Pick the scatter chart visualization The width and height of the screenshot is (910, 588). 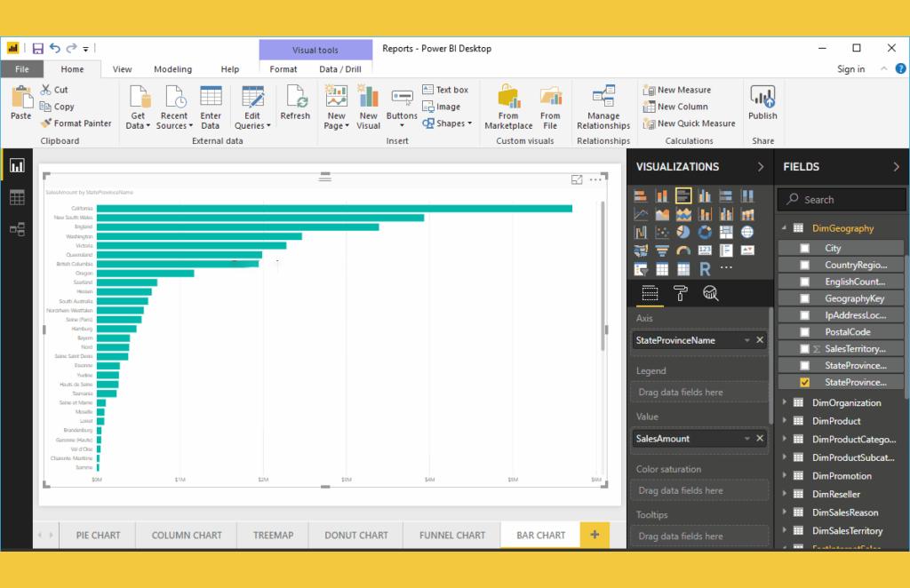tap(661, 233)
